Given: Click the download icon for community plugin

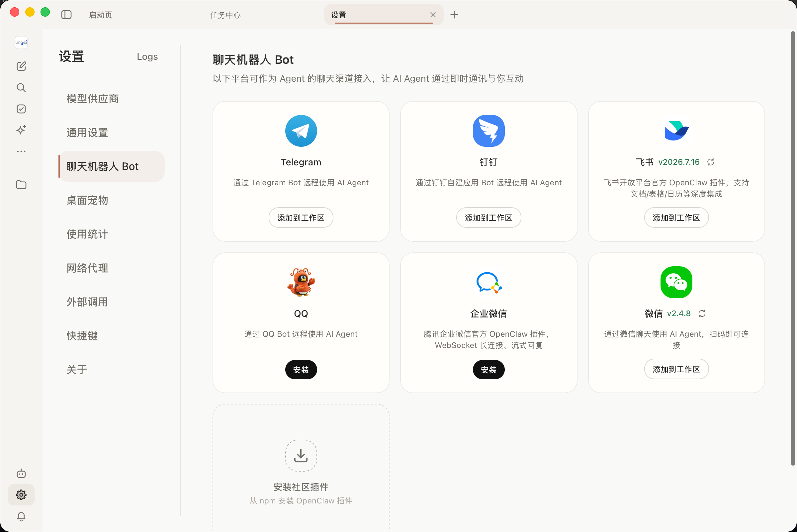Looking at the screenshot, I should (301, 456).
